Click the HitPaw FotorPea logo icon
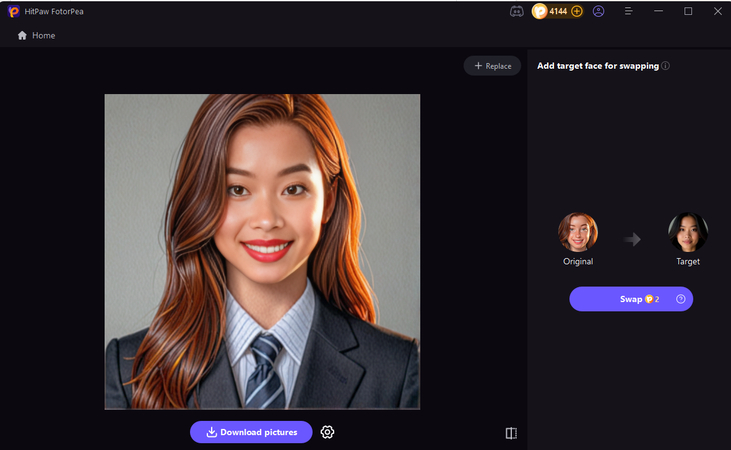This screenshot has width=731, height=450. coord(13,11)
